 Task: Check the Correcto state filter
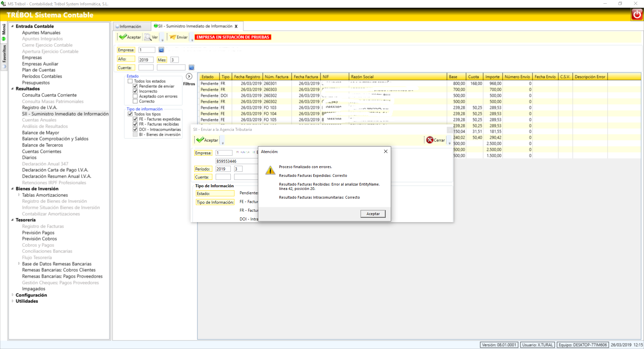click(x=135, y=101)
